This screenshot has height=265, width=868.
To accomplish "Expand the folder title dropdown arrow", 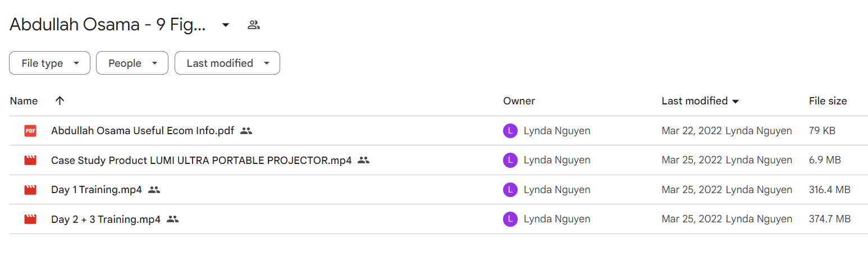I will (x=226, y=25).
